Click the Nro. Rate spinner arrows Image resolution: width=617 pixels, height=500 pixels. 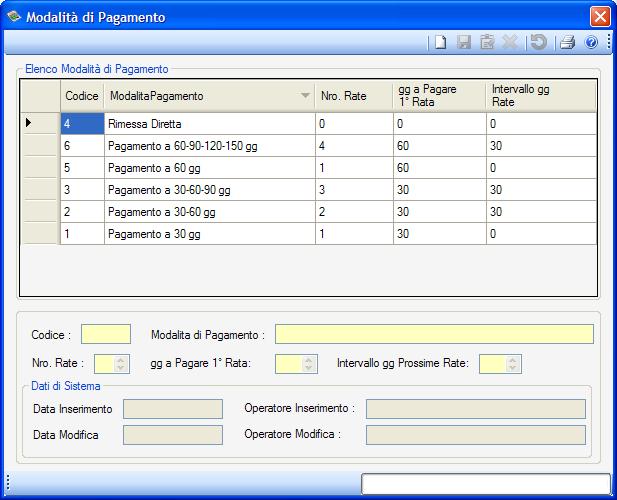click(122, 364)
